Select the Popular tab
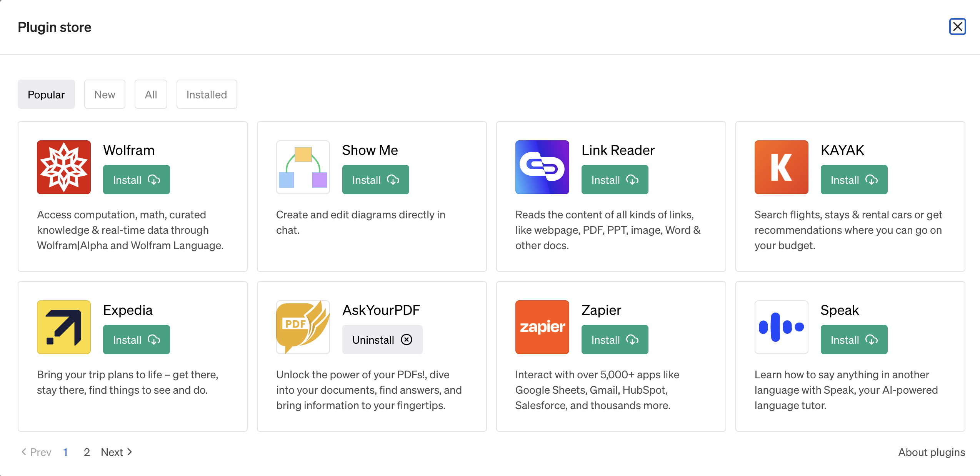Screen dimensions: 980x476 [x=46, y=95]
